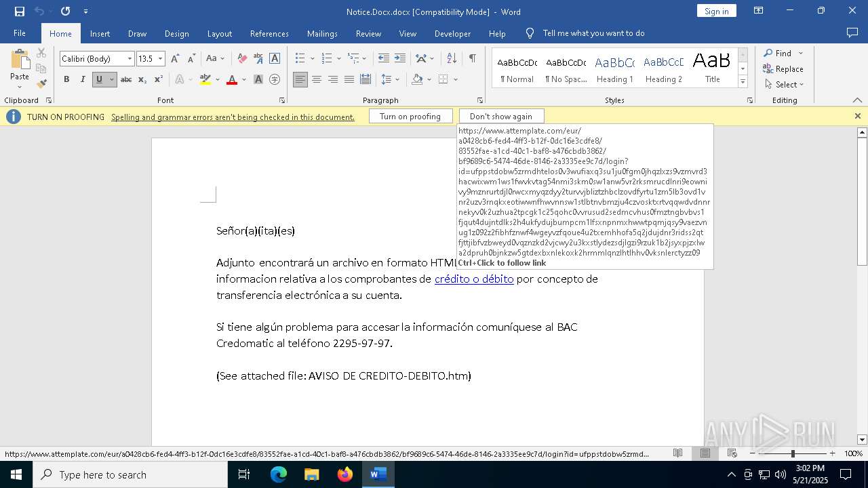Open the Numbering list dropdown arrow
Viewport: 868px width, 488px height.
(338, 59)
